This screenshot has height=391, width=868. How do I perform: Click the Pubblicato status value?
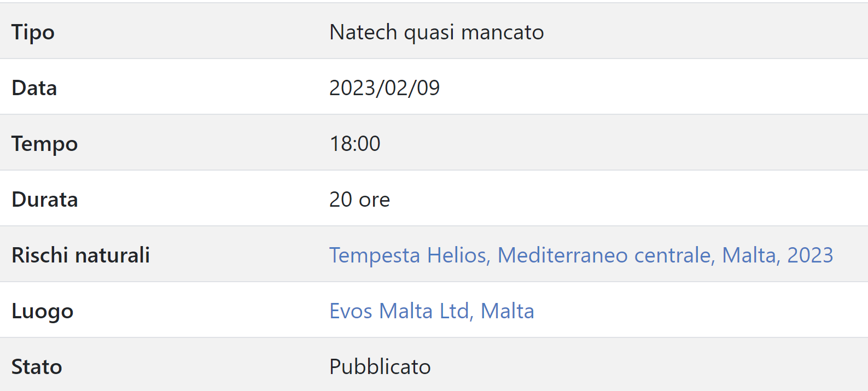[x=380, y=367]
